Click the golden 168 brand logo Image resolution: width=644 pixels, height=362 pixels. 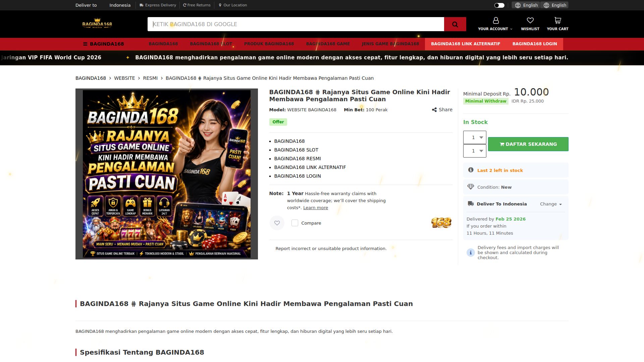441,223
